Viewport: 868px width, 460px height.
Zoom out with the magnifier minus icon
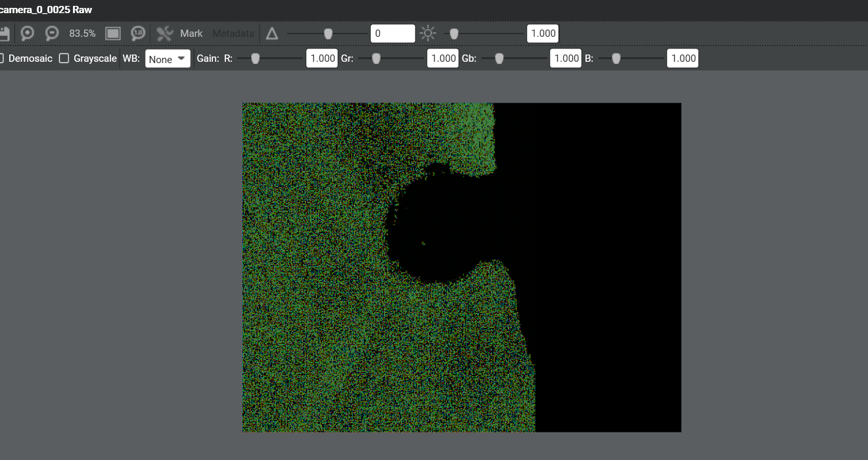[x=52, y=34]
